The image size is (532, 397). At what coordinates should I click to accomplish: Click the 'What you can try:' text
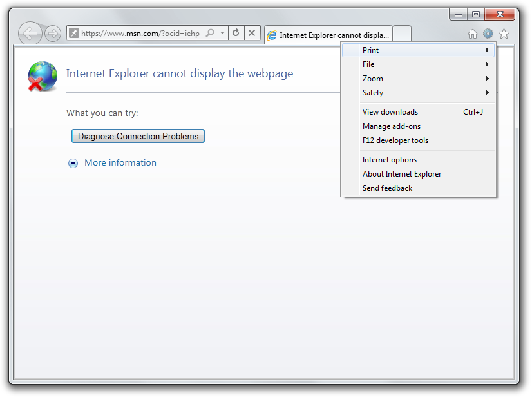pos(102,113)
